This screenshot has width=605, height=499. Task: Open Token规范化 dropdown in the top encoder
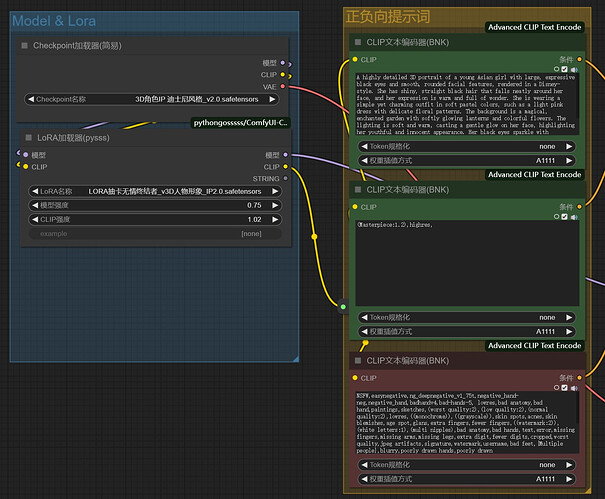(x=470, y=146)
